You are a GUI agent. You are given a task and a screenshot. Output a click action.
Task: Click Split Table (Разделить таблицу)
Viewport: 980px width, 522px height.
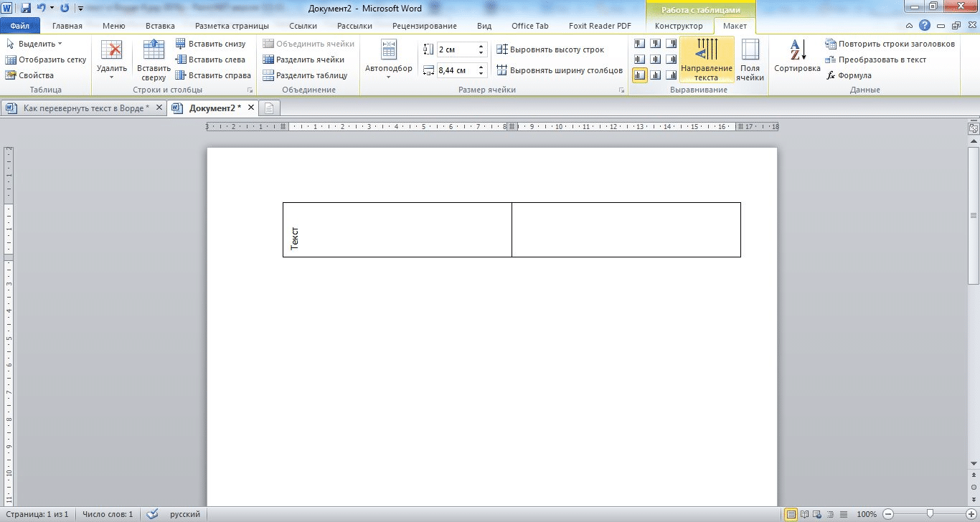305,75
